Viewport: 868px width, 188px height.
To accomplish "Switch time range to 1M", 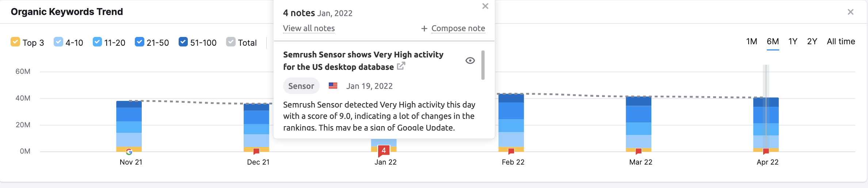I will point(751,42).
